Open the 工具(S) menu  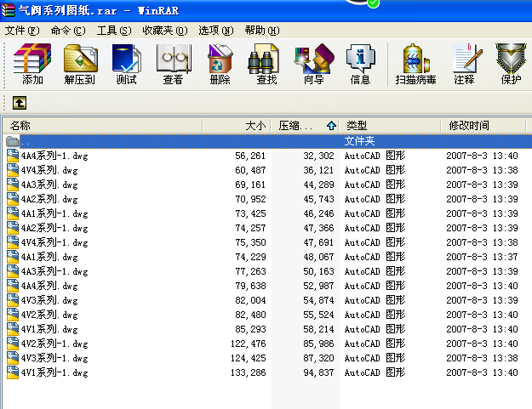(114, 31)
